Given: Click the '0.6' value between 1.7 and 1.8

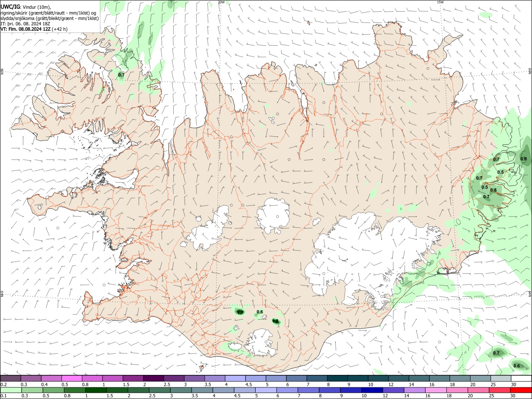Looking at the screenshot, I should tap(260, 312).
